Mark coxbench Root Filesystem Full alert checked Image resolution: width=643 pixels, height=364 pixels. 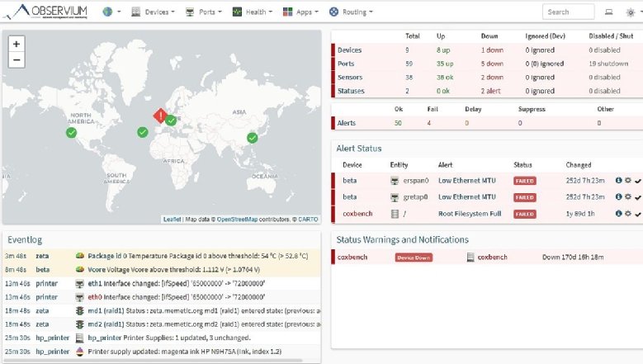[637, 214]
